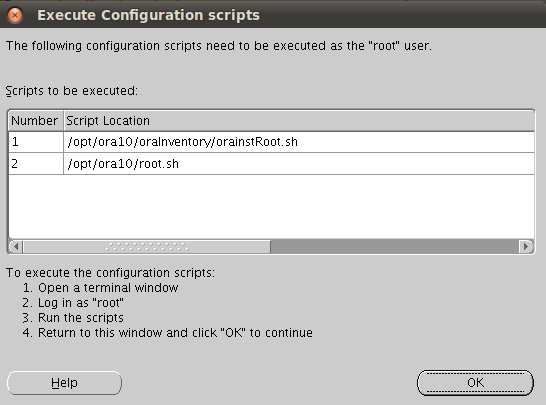Click the right arrow of the horizontal scrollbar
The image size is (546, 405).
tap(526, 247)
